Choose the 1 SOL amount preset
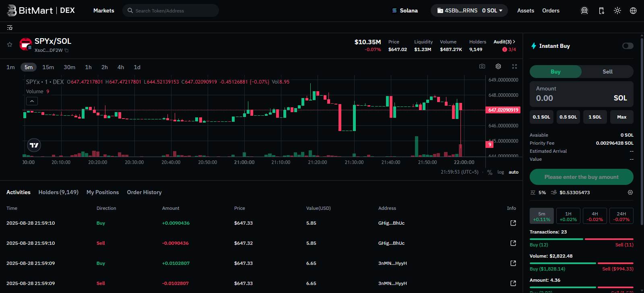The height and width of the screenshot is (293, 644). click(595, 117)
